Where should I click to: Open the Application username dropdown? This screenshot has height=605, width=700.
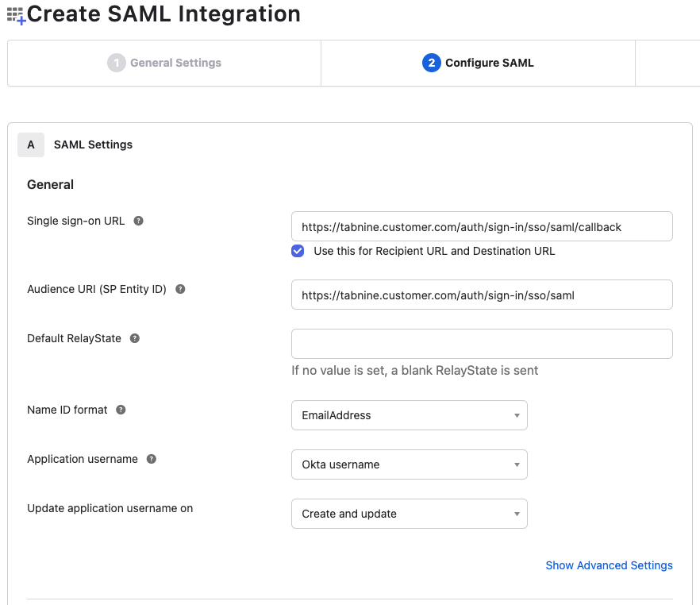[x=409, y=464]
